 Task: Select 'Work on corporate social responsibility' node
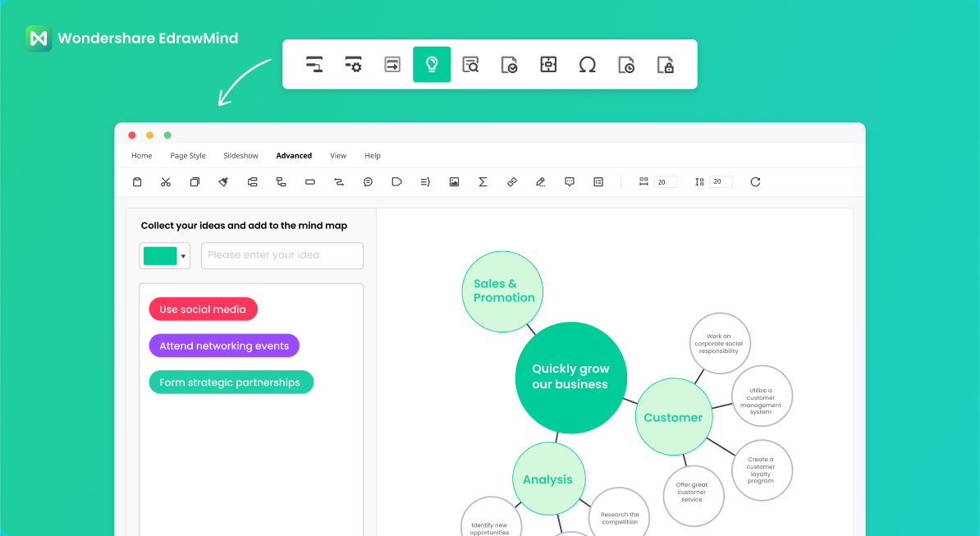[x=719, y=344]
